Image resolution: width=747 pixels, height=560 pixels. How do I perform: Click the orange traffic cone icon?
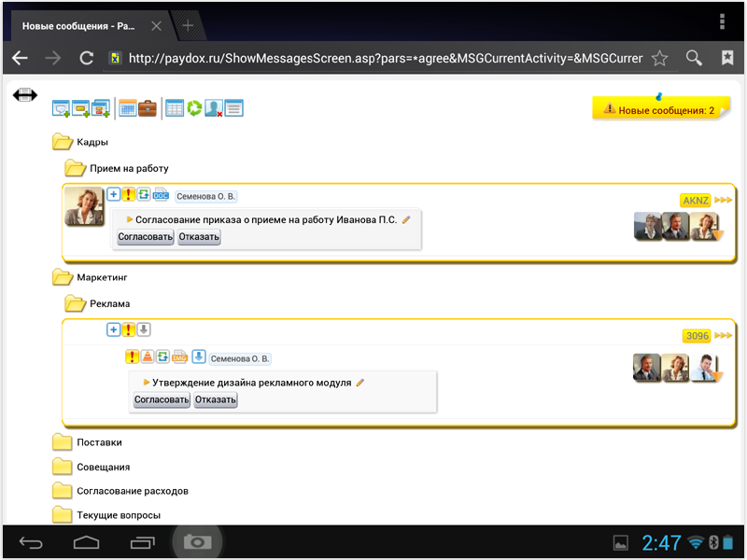pos(148,357)
